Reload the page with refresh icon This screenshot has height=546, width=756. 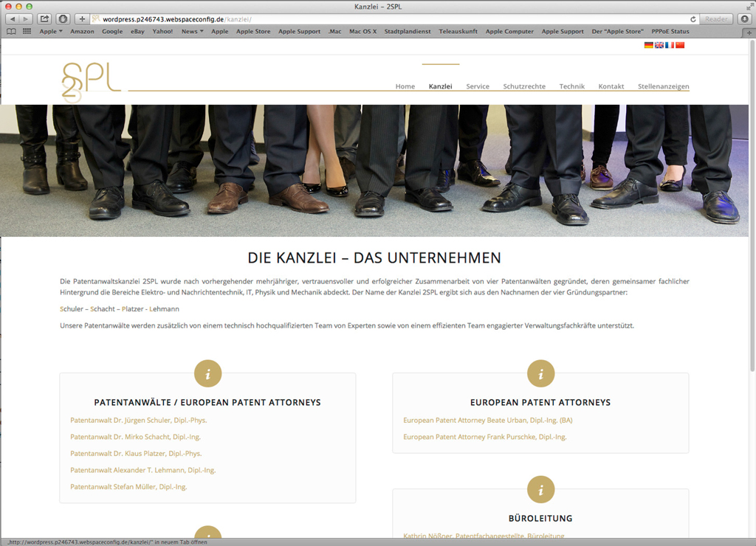[693, 19]
